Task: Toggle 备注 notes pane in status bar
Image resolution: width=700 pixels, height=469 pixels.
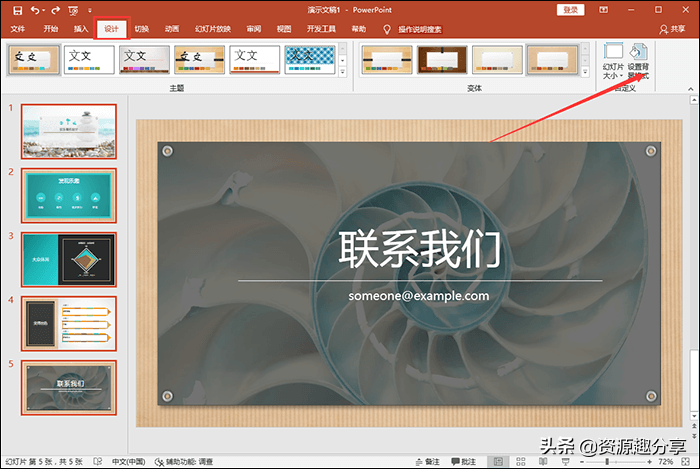Action: point(427,461)
